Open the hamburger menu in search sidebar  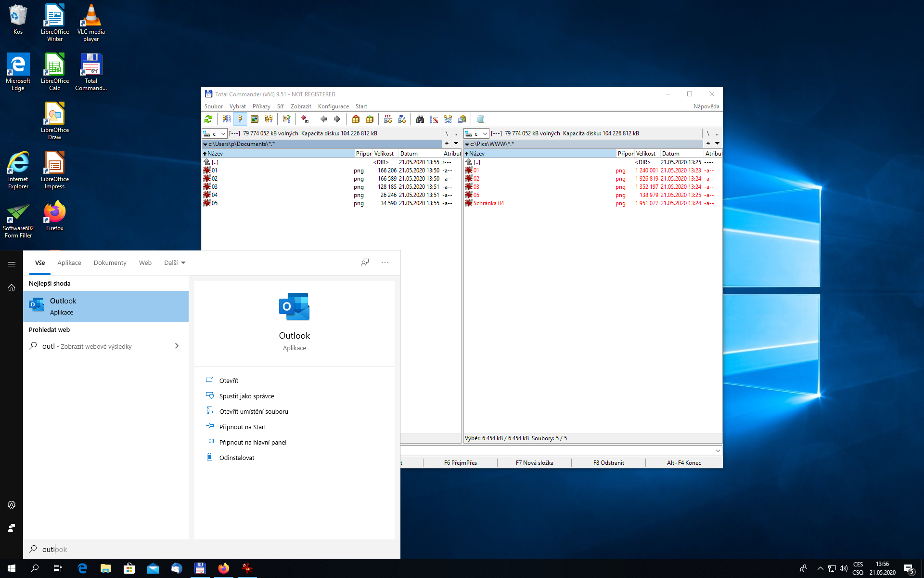[x=12, y=264]
